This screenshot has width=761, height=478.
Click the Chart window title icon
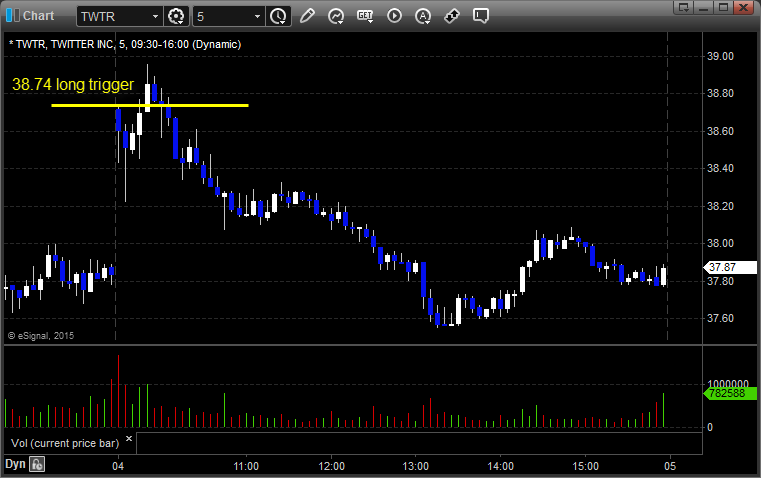click(12, 16)
